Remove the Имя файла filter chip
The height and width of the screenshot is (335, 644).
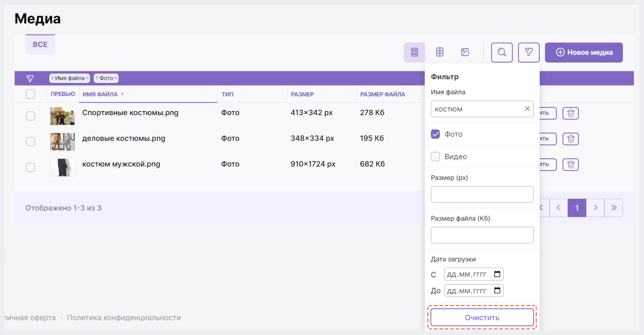[x=87, y=78]
